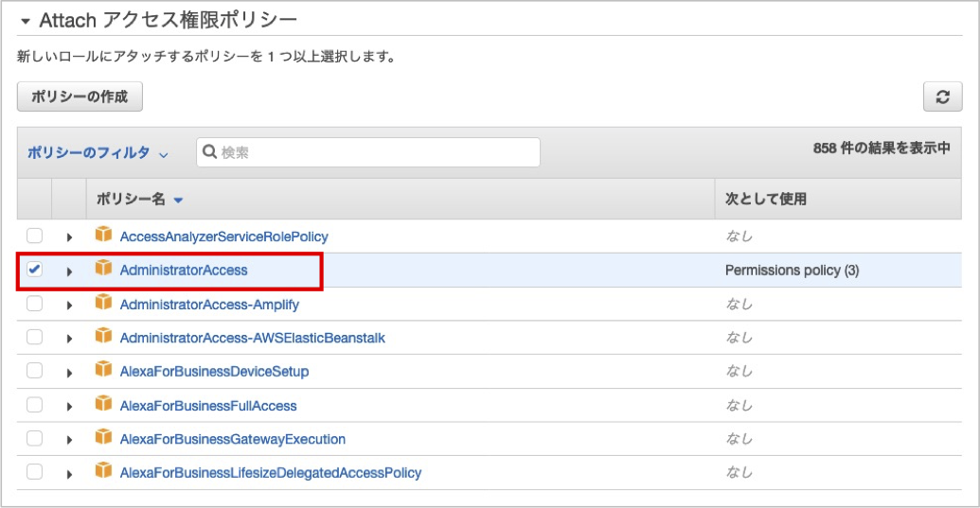The image size is (980, 508).
Task: Expand AlexaForBusinessLifesizeDelegatedAccessPolicy row arrow
Action: pyautogui.click(x=69, y=474)
